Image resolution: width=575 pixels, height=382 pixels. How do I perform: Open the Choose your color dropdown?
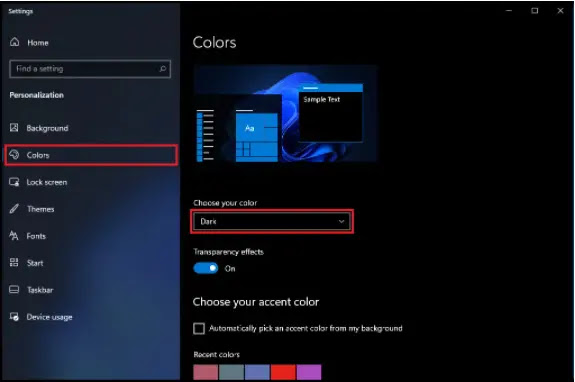pyautogui.click(x=272, y=221)
